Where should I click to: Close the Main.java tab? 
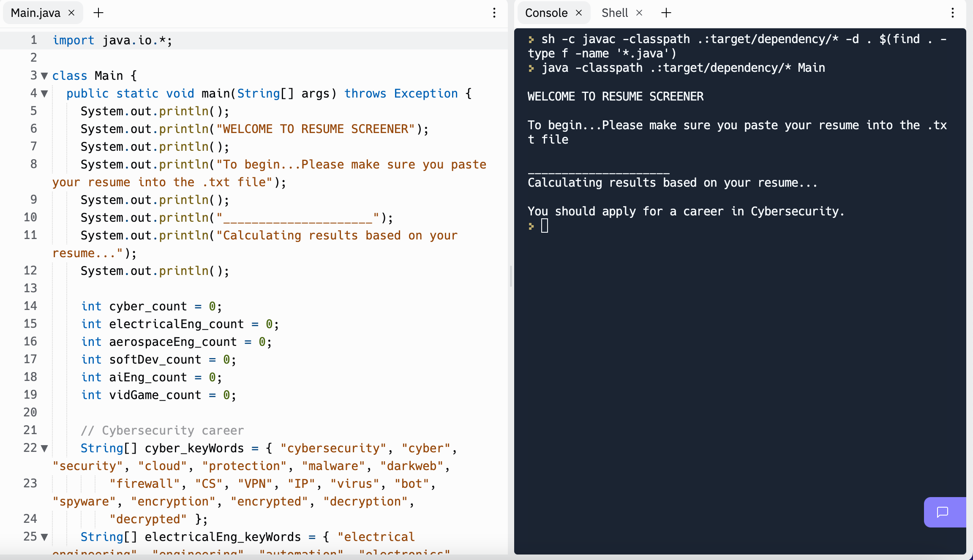click(72, 13)
